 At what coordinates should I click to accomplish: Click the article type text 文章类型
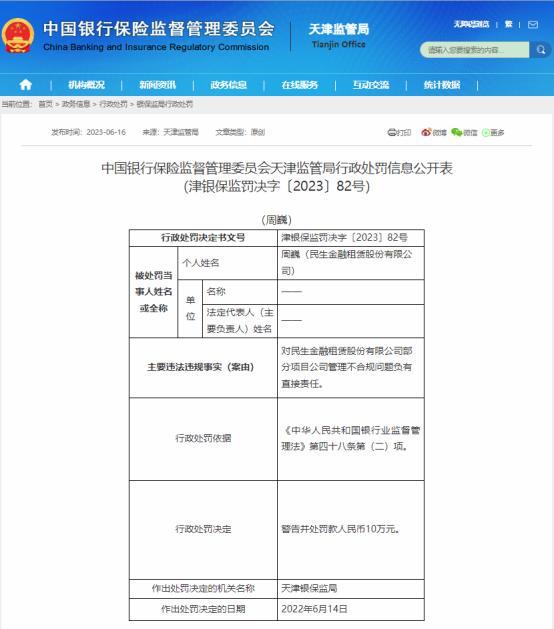(x=240, y=132)
